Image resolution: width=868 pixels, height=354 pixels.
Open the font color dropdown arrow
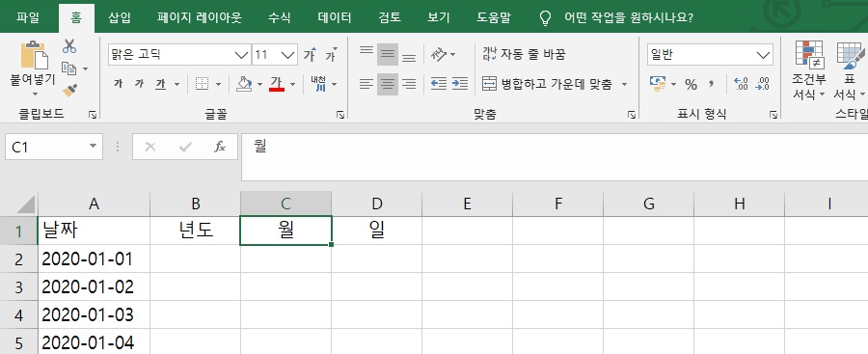click(x=293, y=85)
